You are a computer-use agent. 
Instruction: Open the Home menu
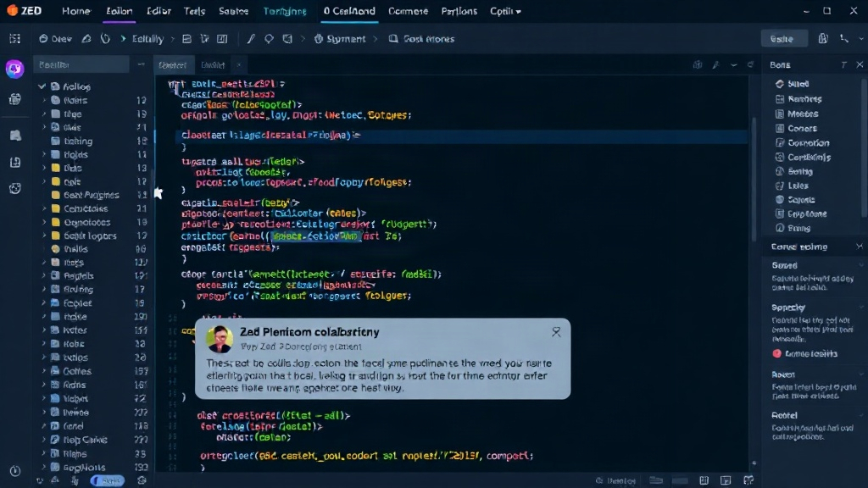(x=75, y=11)
